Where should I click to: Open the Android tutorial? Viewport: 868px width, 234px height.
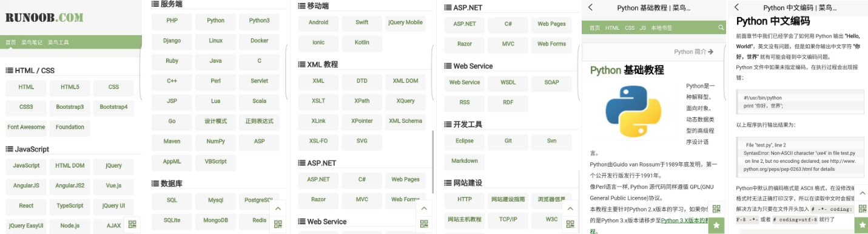click(x=318, y=23)
